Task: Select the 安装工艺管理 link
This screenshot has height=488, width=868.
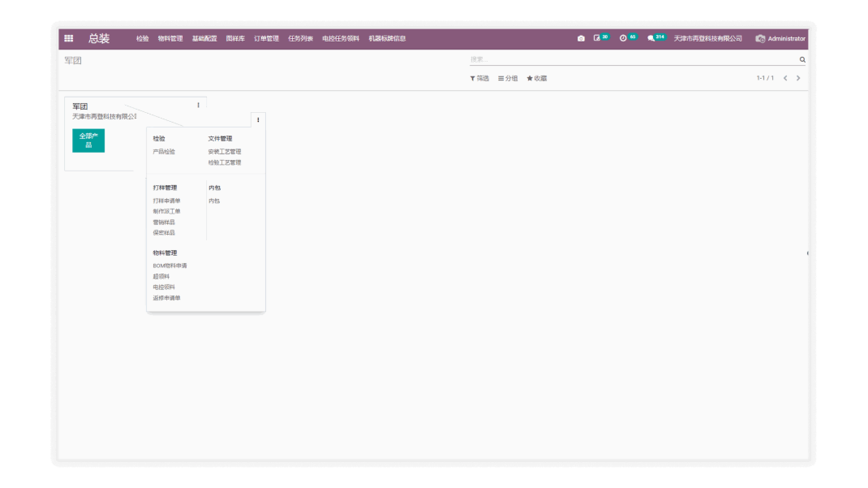Action: [225, 152]
